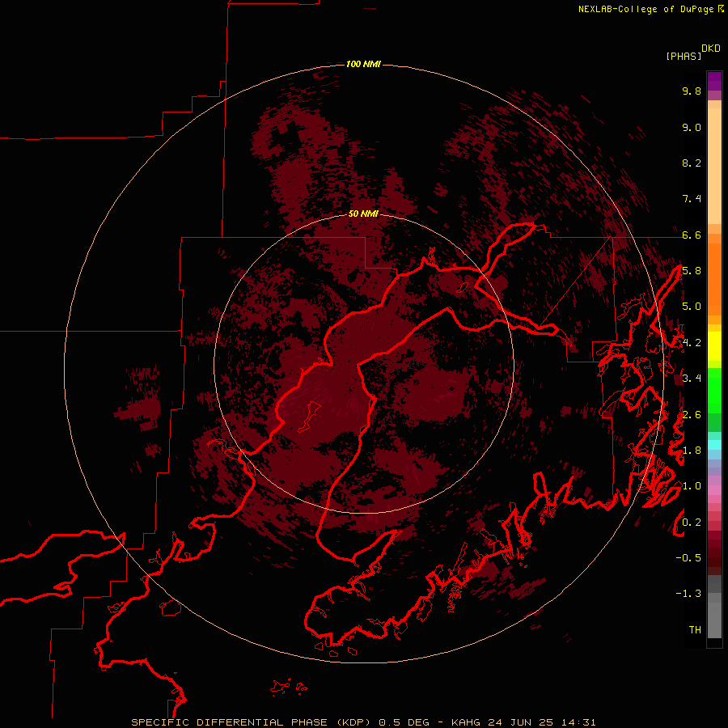Image resolution: width=728 pixels, height=728 pixels.
Task: Click the 1.8 scale value
Action: tap(692, 451)
